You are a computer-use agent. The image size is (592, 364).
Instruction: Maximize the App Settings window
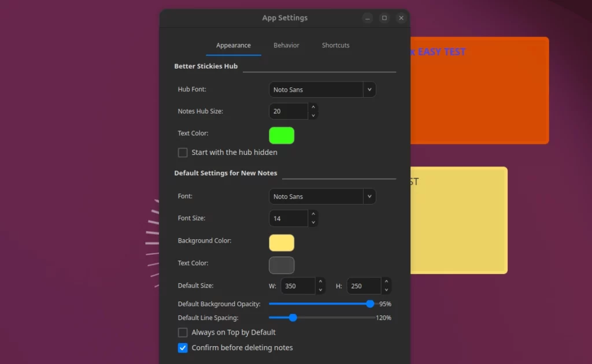(x=384, y=18)
